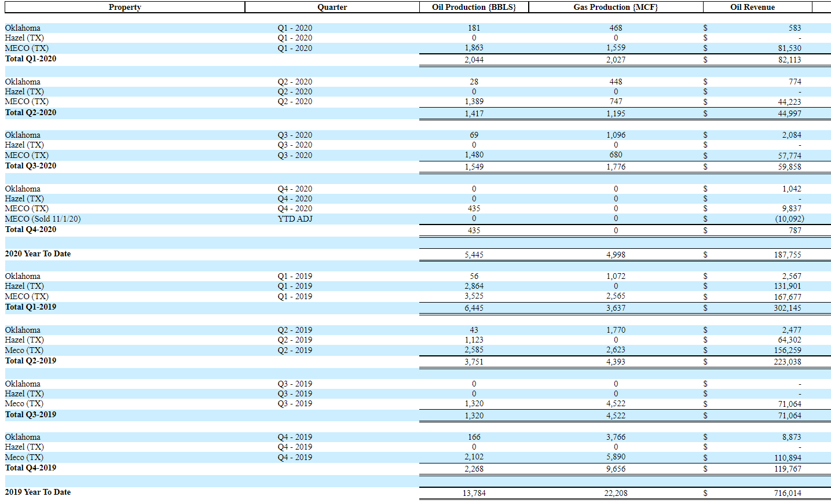Click the 59,858 Q3-2020 revenue total
This screenshot has width=831, height=504.
tap(789, 167)
